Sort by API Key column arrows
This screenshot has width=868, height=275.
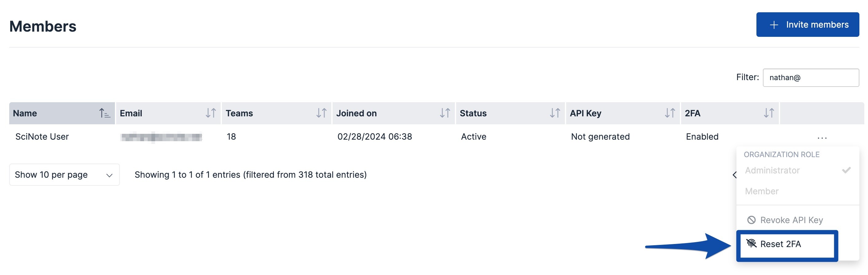click(669, 113)
